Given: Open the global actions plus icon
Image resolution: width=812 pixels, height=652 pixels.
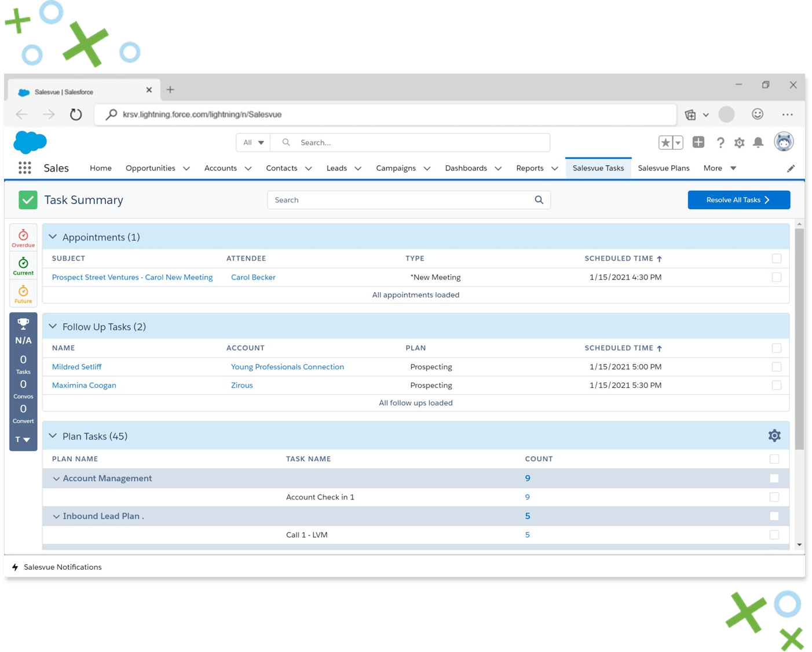Looking at the screenshot, I should click(698, 142).
